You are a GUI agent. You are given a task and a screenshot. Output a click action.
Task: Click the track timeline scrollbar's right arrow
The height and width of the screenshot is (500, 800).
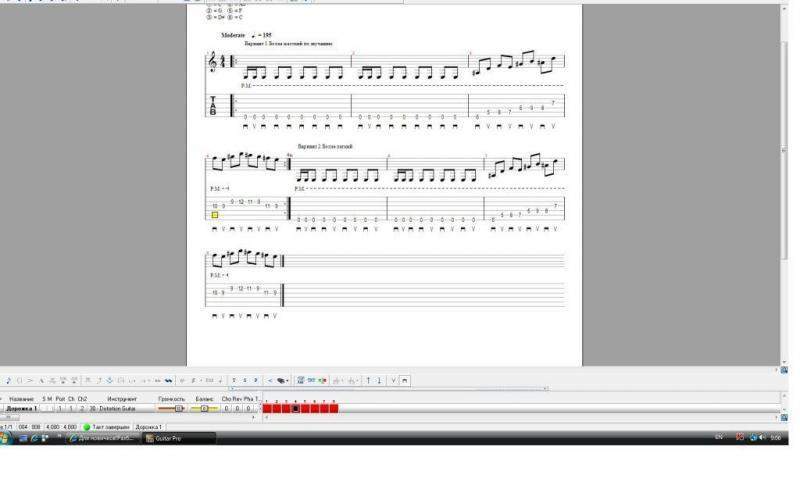[777, 417]
